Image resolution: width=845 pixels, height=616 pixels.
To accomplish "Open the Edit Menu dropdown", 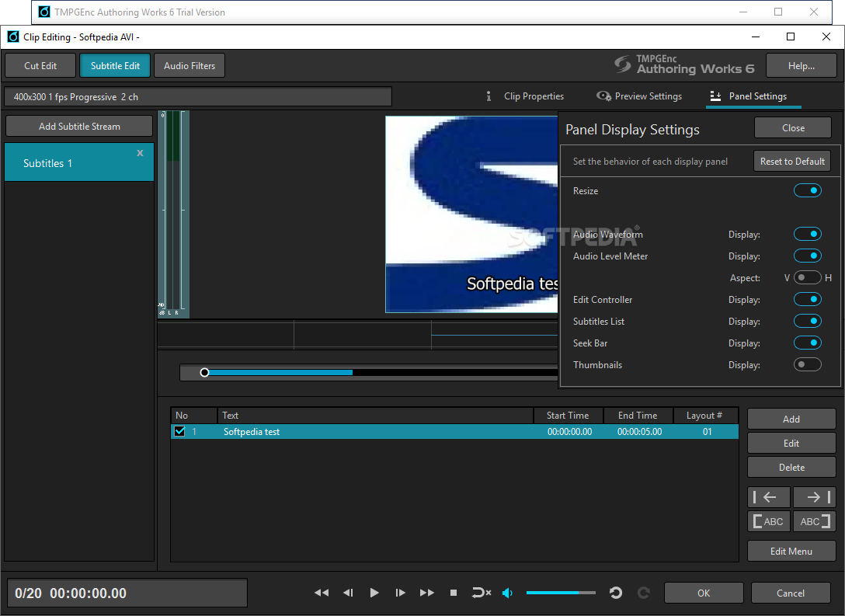I will [791, 552].
